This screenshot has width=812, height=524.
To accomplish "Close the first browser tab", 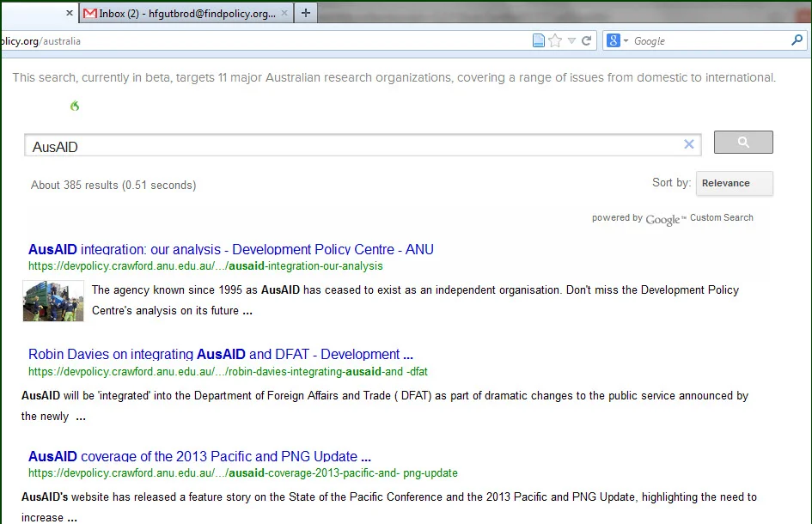I will coord(70,13).
